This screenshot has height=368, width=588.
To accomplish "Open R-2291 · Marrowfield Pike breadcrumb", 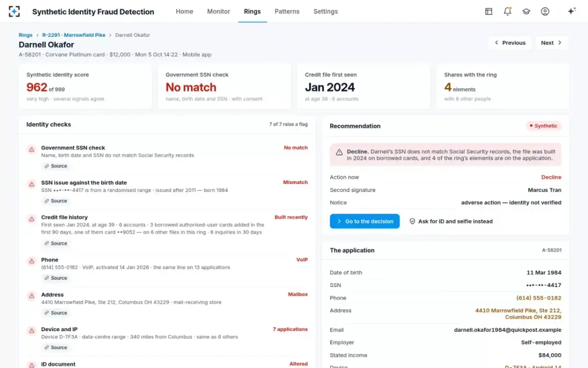I will click(73, 35).
